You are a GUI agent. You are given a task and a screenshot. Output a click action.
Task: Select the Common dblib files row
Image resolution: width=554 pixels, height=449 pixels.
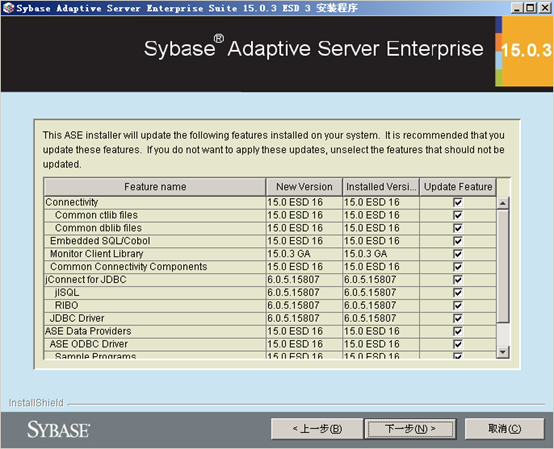pos(270,228)
